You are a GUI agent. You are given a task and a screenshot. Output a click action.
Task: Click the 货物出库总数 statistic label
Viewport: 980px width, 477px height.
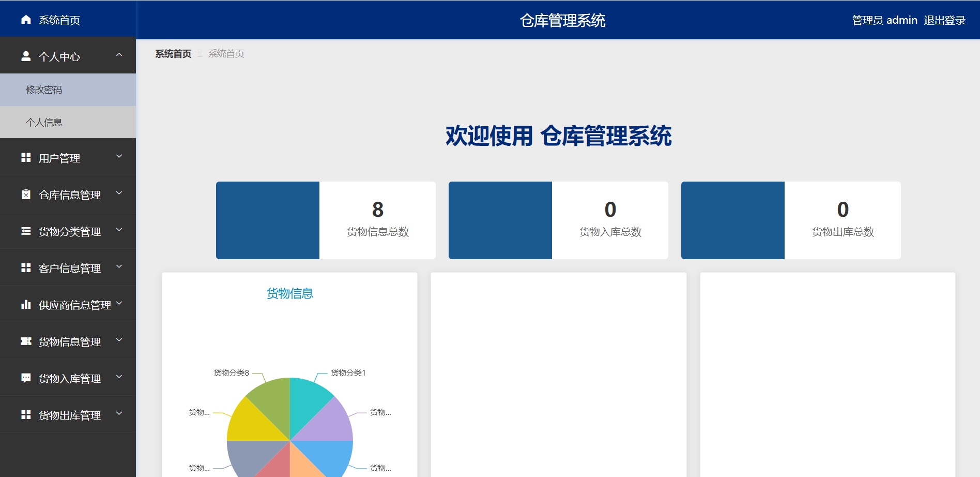click(843, 232)
